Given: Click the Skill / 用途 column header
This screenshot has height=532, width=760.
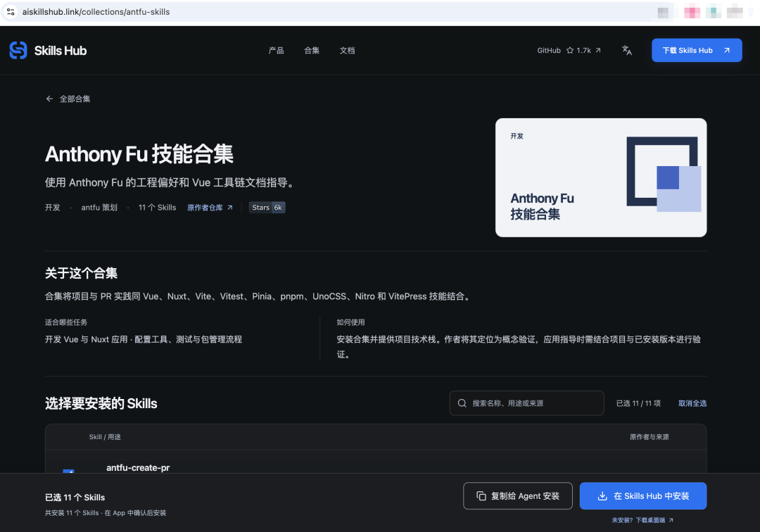Looking at the screenshot, I should pos(105,437).
